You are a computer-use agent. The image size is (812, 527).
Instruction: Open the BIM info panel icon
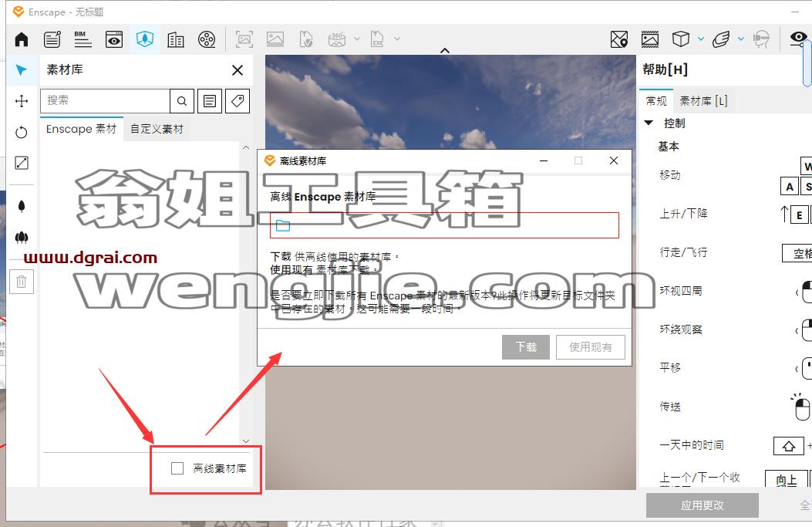tap(83, 39)
